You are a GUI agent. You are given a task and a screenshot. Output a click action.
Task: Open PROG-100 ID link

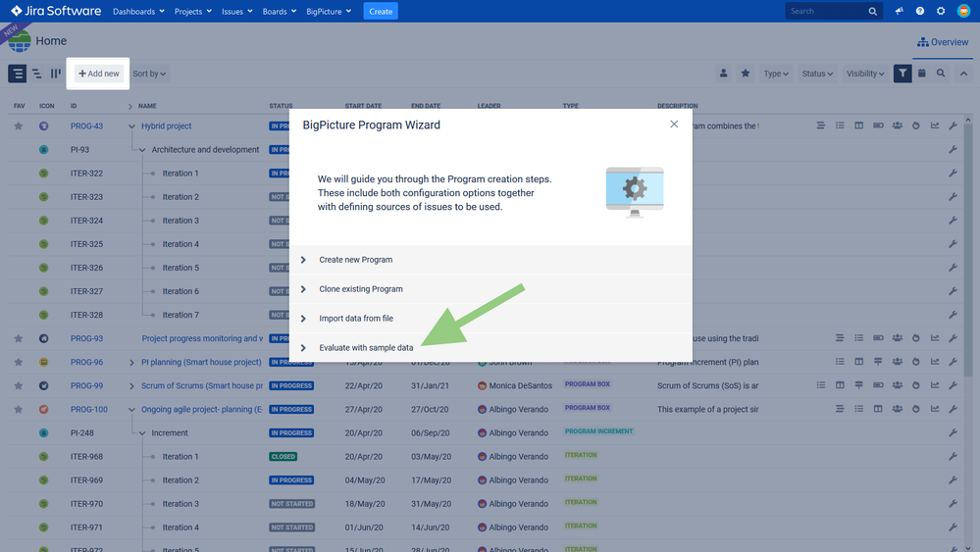88,410
